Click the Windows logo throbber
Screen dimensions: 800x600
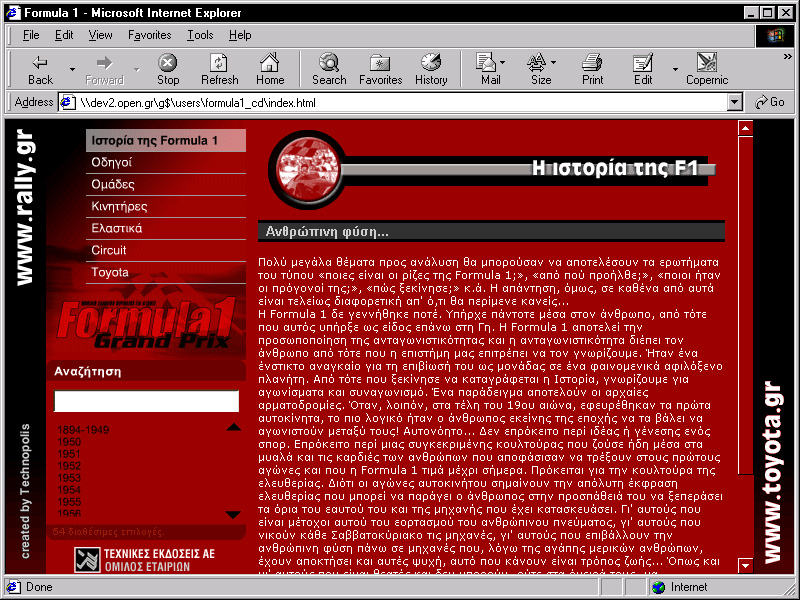775,35
